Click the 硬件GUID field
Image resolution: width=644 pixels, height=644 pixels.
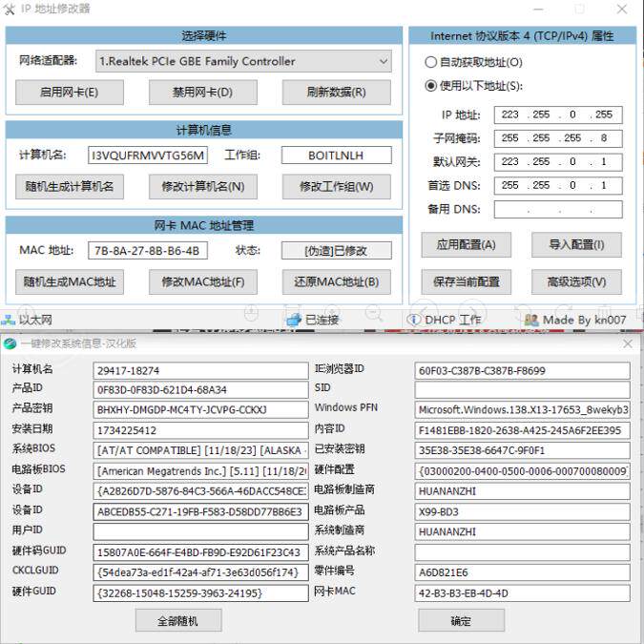200,593
